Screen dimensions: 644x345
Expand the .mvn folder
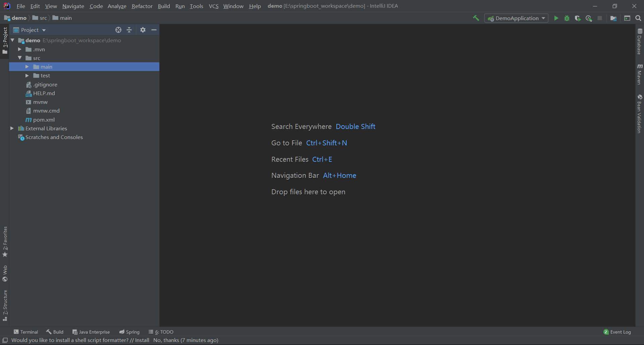click(x=20, y=49)
